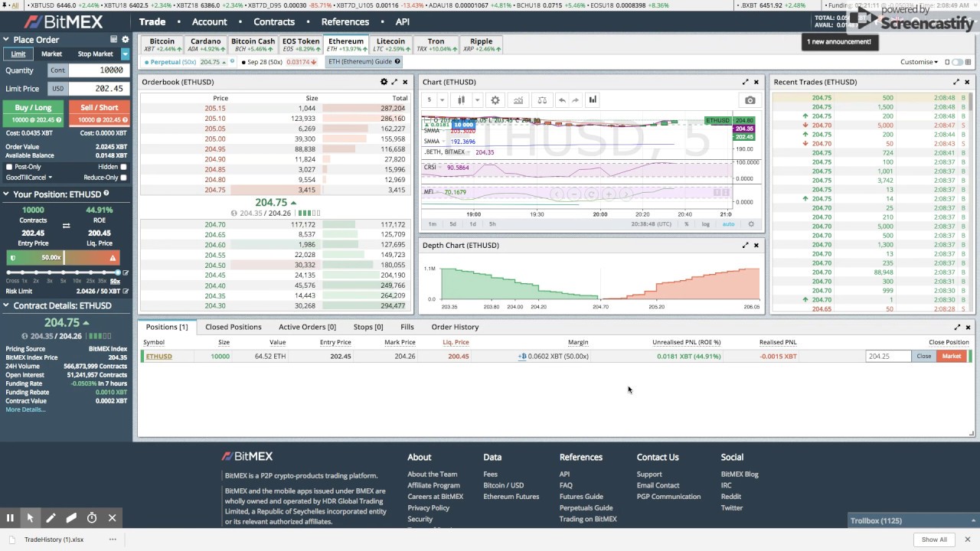Select the Screencastify pen tool
The image size is (980, 551).
point(51,518)
